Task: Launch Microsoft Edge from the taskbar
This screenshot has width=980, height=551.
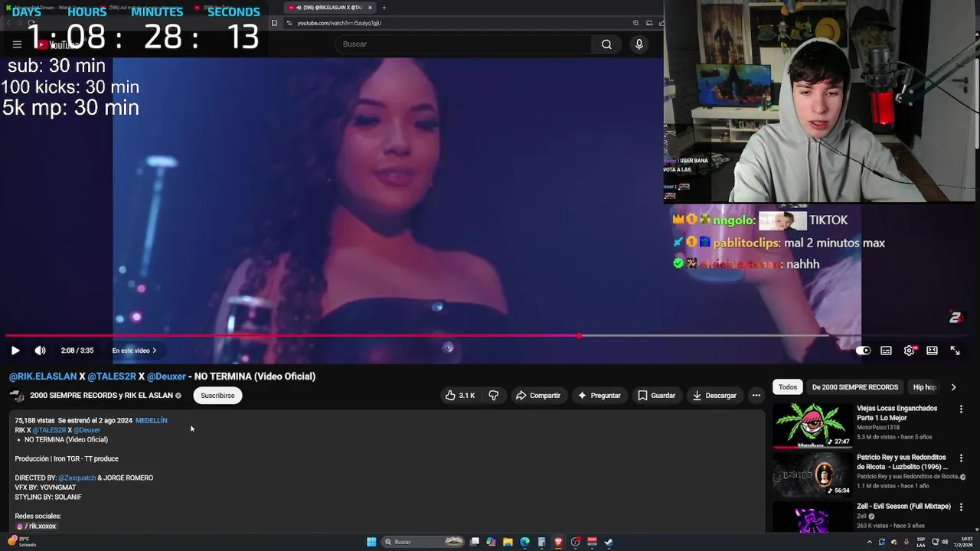Action: tap(524, 542)
